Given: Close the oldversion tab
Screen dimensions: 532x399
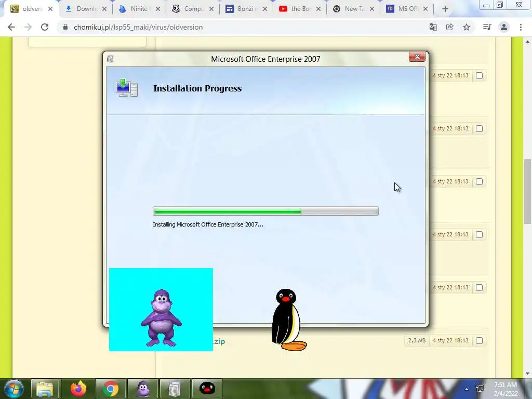Looking at the screenshot, I should tap(50, 9).
